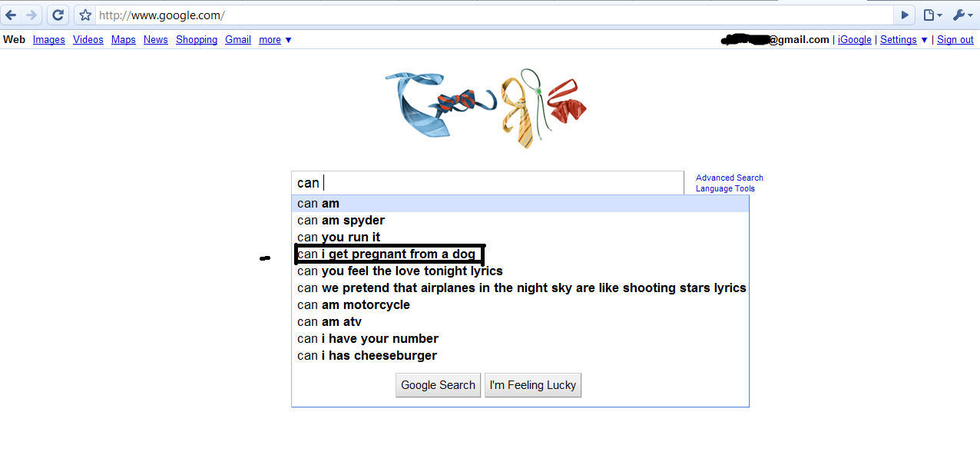The image size is (980, 462).
Task: Go back with the browser back arrow
Action: pyautogui.click(x=12, y=15)
